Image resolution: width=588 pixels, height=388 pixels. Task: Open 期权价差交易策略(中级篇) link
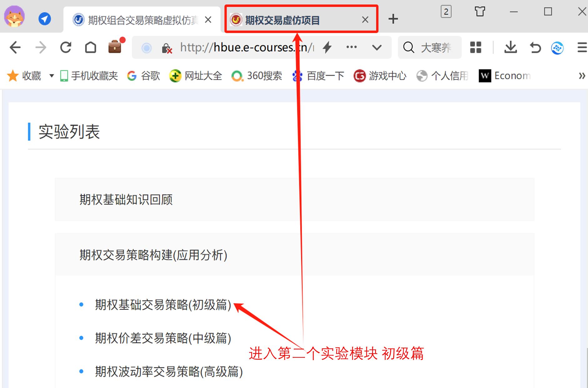pos(163,338)
